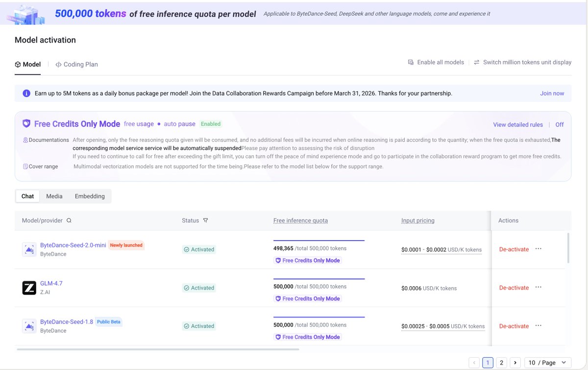Click the ByteDance-Seed-1.8 model logo

(x=29, y=326)
